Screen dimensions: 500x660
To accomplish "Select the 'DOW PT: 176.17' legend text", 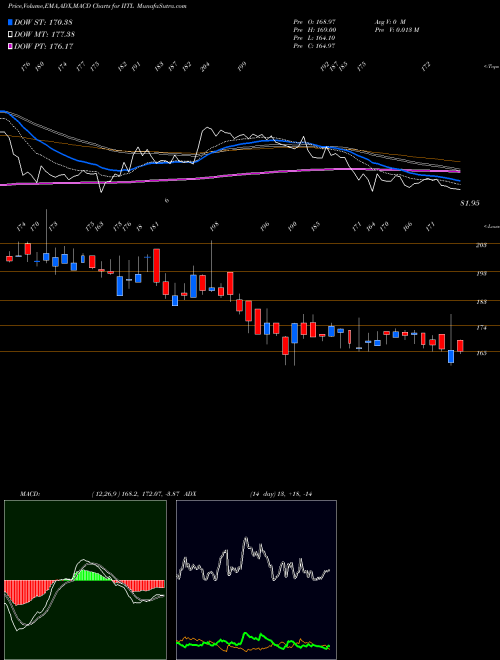I will tap(44, 46).
